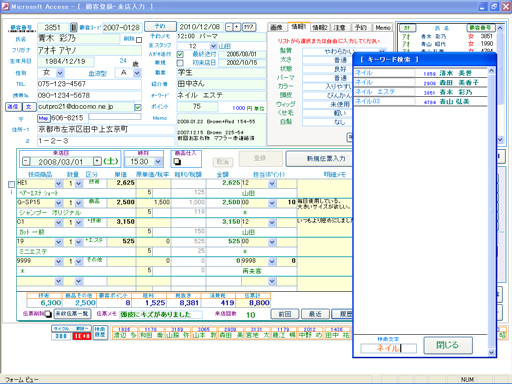Toggle the ﾊｶﾞｷ送付 checkbox
512x384 pixels.
[180, 54]
